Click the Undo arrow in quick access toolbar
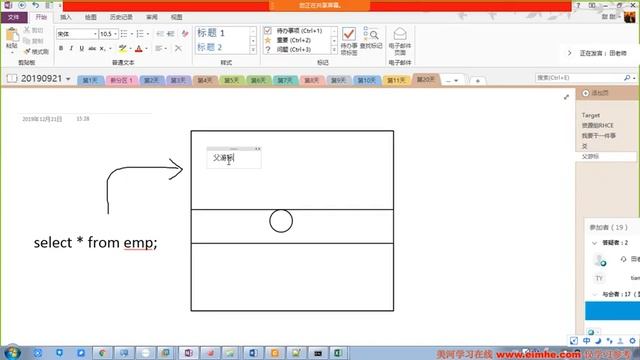The image size is (640, 360). (36, 5)
